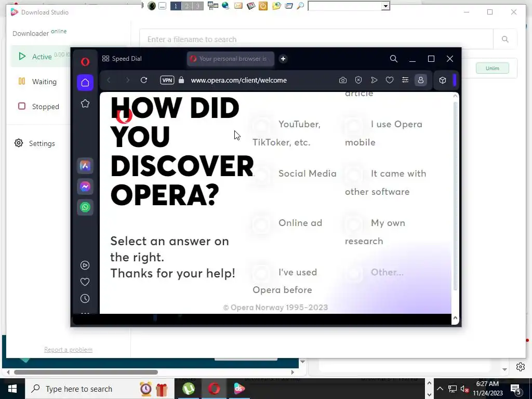Search tabs with magnifier in Opera

pyautogui.click(x=394, y=59)
